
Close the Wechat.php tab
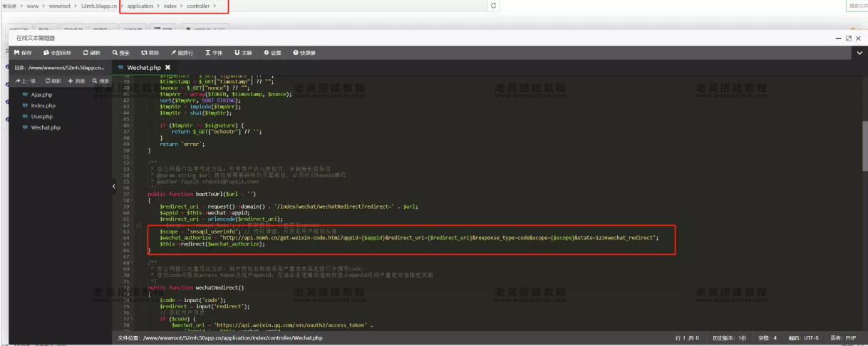168,68
